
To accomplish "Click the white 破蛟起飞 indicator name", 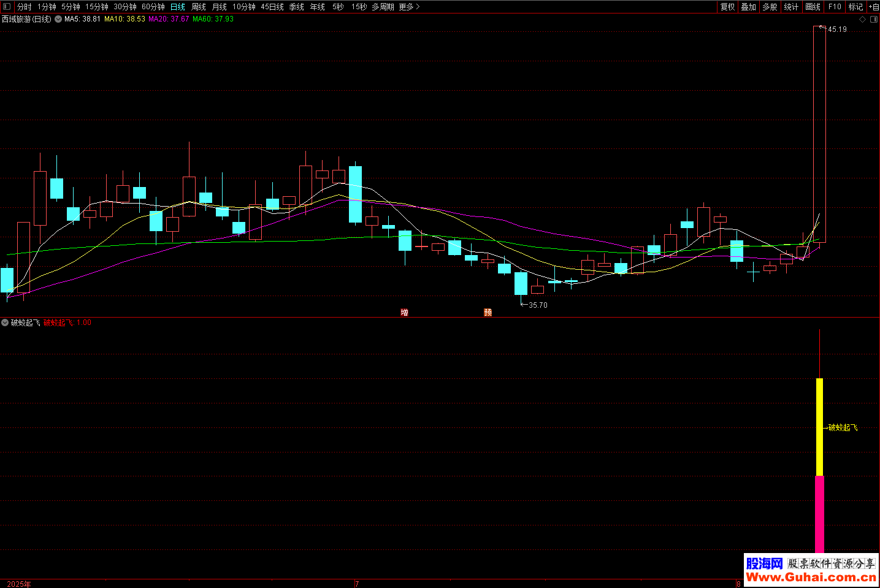I will pos(26,323).
